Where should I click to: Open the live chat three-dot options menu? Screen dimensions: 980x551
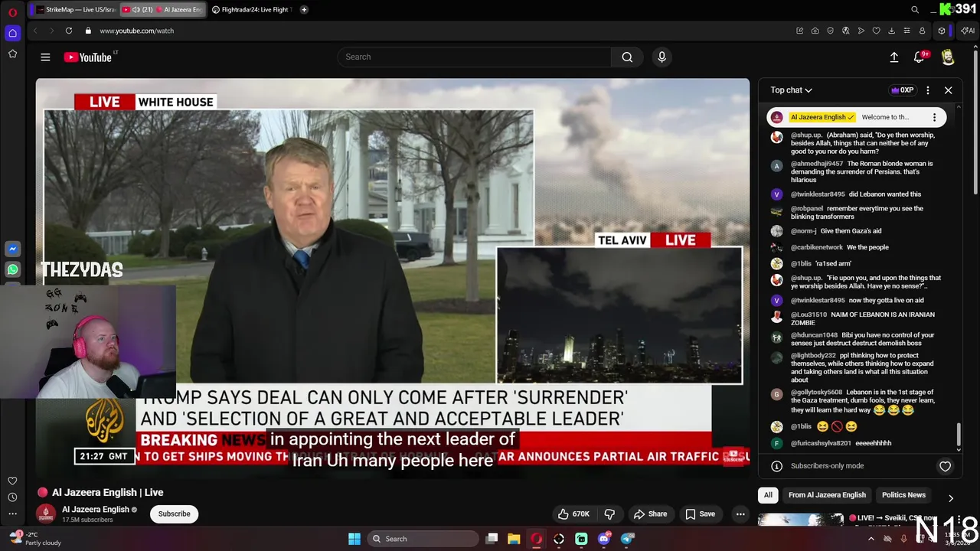[x=928, y=90]
